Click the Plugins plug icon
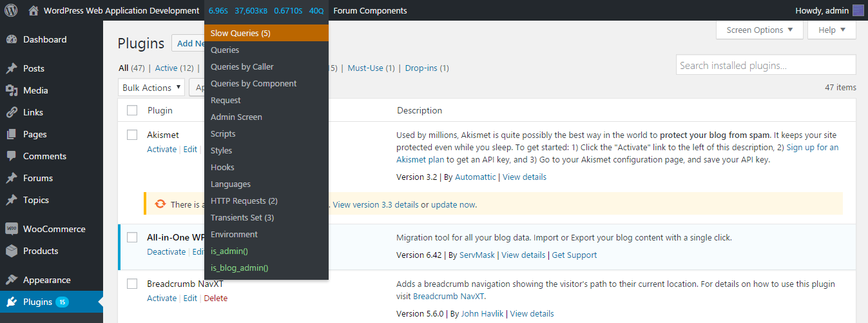The image size is (868, 323). [12, 302]
